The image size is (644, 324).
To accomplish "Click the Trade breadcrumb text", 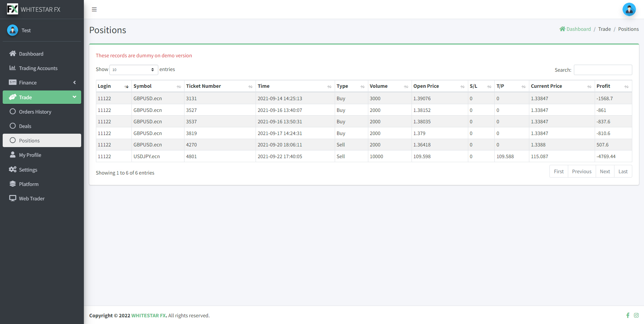I will pyautogui.click(x=604, y=29).
